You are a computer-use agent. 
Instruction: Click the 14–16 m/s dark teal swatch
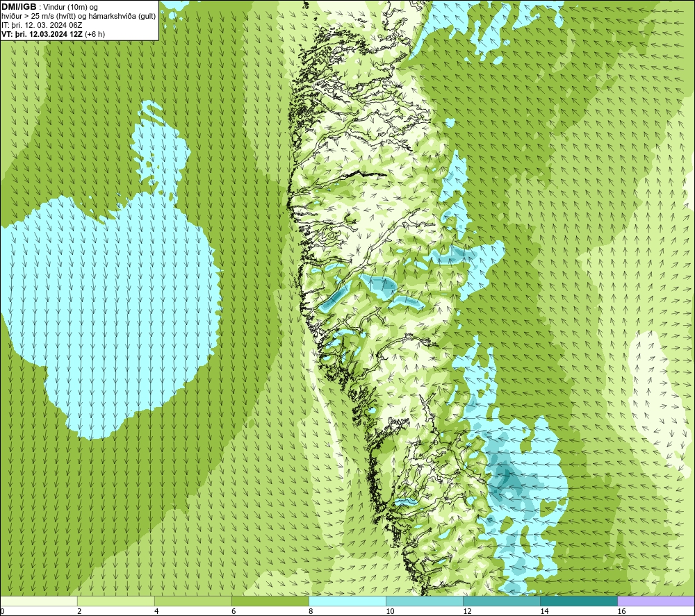[x=578, y=601]
